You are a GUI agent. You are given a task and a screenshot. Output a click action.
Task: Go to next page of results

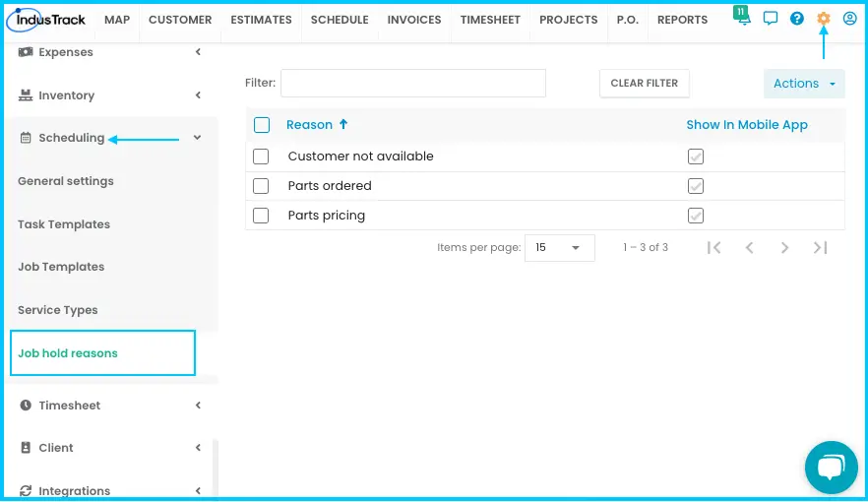click(x=784, y=247)
